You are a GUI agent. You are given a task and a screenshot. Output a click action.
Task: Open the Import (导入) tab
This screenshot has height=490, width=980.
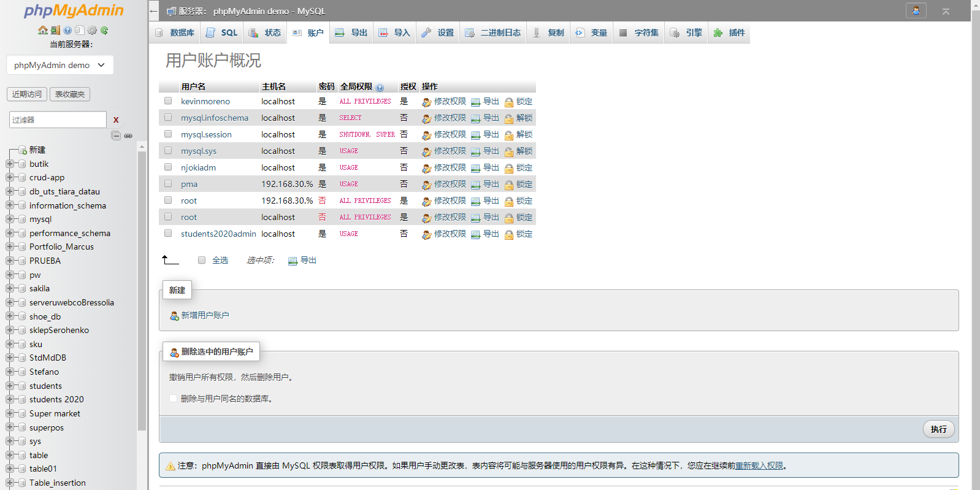click(x=394, y=33)
